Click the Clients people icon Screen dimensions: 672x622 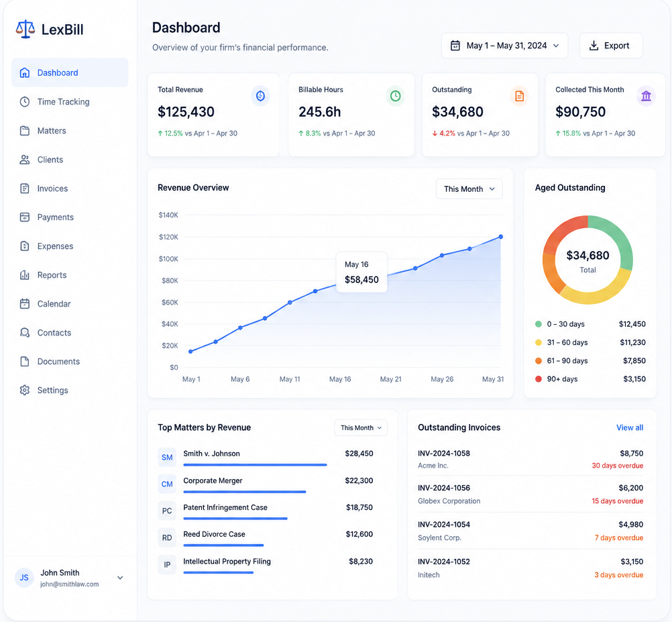[x=25, y=160]
